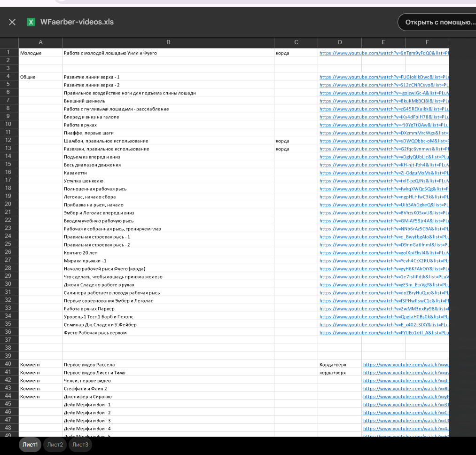Screen dimensions: 476x455
Task: Open YouTube link for 'Дженифер и Сирокко'
Action: 406,397
